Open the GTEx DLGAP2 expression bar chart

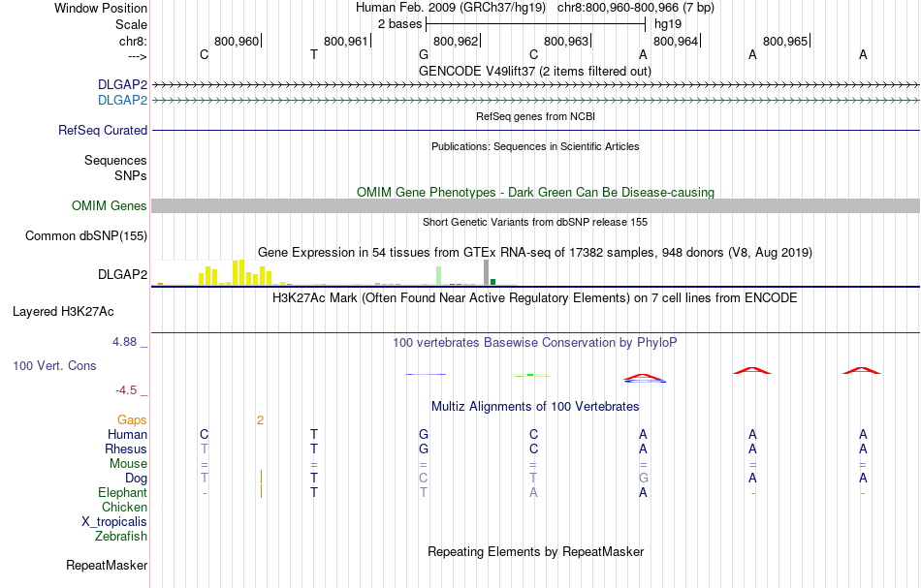click(334, 273)
